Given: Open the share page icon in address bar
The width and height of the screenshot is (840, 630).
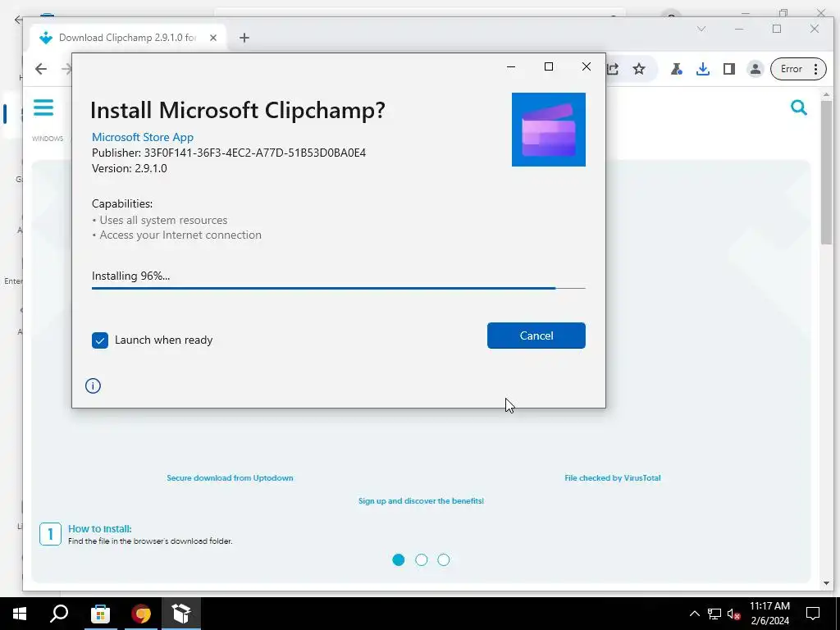Looking at the screenshot, I should click(x=613, y=69).
